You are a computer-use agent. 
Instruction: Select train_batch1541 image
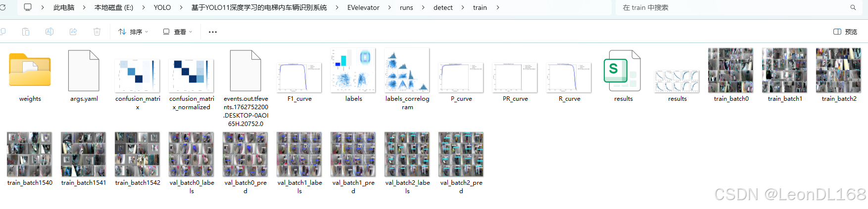[83, 154]
